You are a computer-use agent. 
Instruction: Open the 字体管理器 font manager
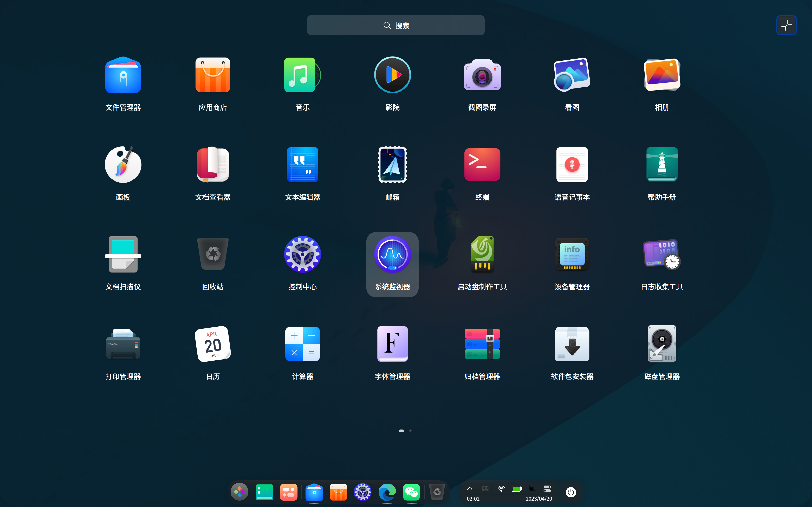click(392, 344)
